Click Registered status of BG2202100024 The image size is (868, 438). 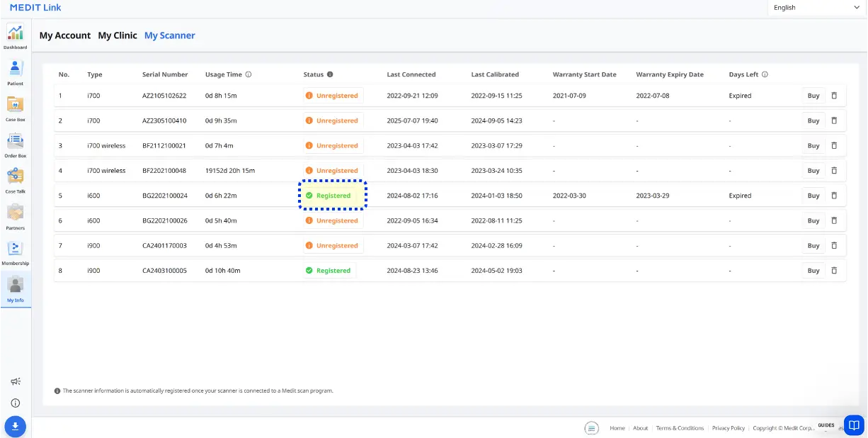click(329, 196)
